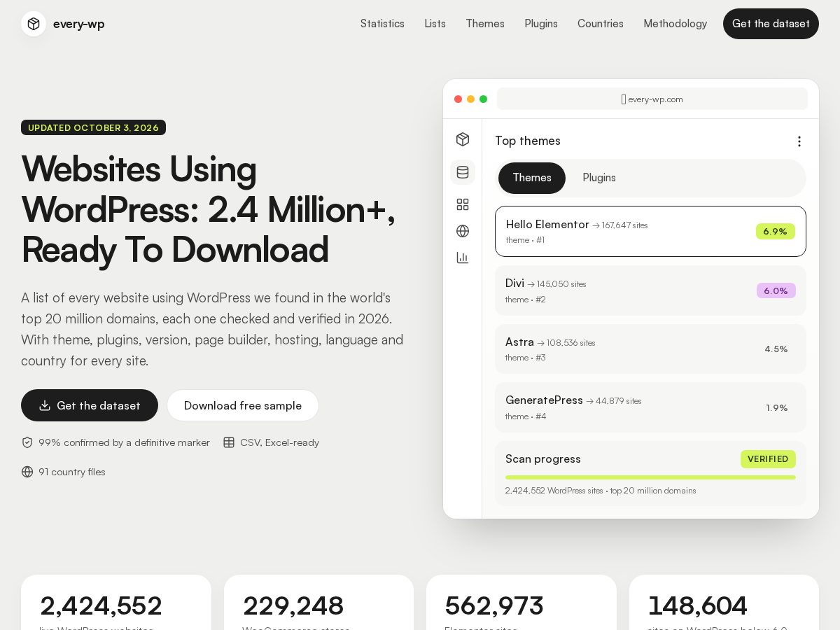Viewport: 840px width, 630px height.
Task: Click the every-wp.com address bar
Action: pos(652,99)
